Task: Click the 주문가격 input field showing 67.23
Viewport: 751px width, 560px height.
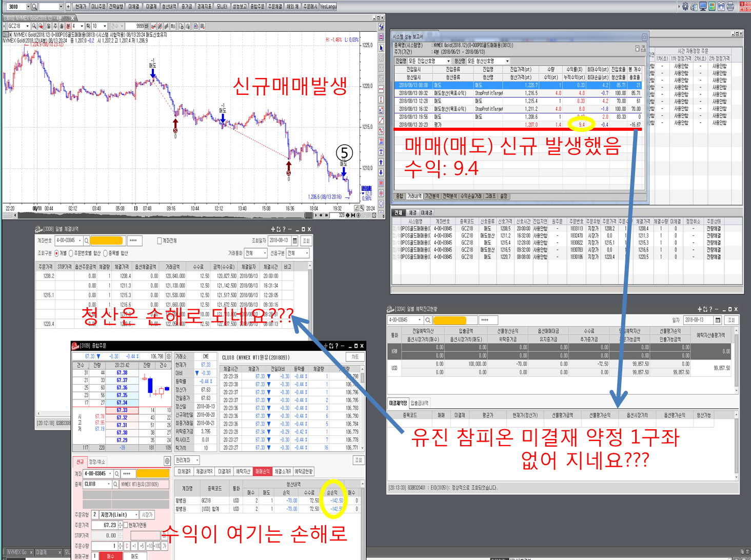Action: click(104, 525)
